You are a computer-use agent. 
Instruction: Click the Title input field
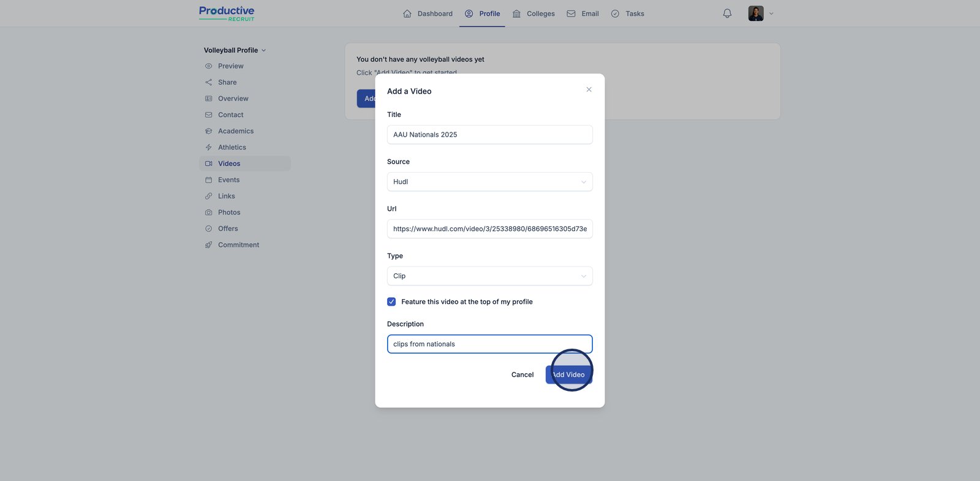489,135
